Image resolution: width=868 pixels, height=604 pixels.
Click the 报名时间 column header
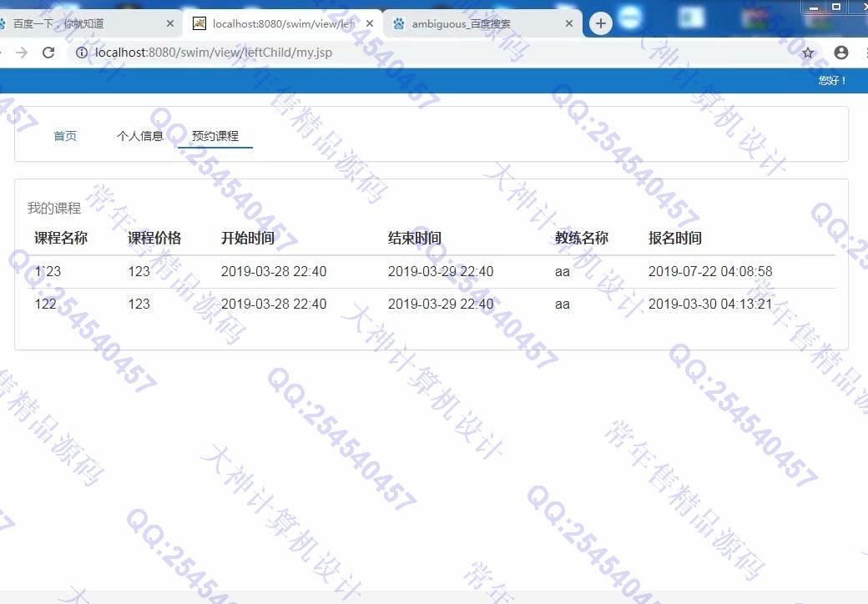click(x=675, y=238)
